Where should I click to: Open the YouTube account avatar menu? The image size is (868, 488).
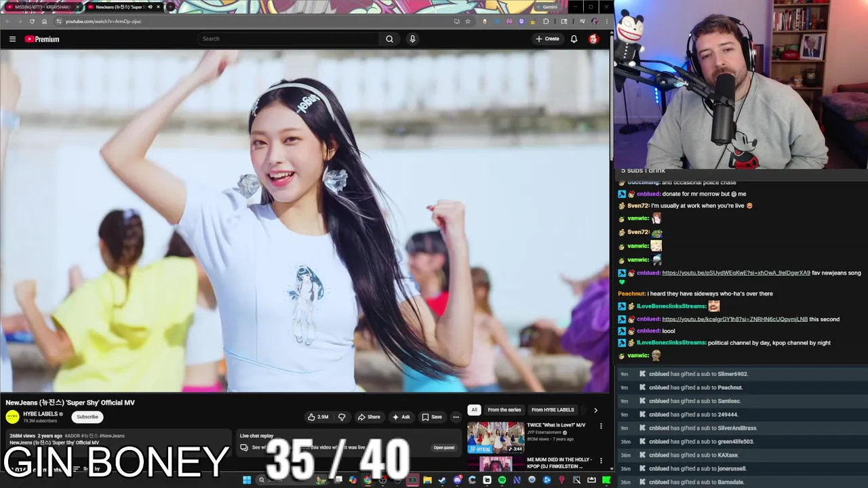[593, 39]
